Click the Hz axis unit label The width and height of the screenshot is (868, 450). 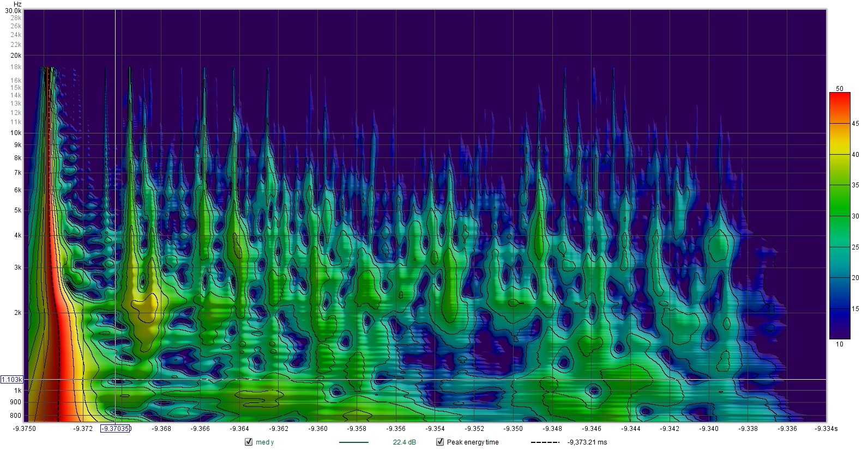pos(17,4)
